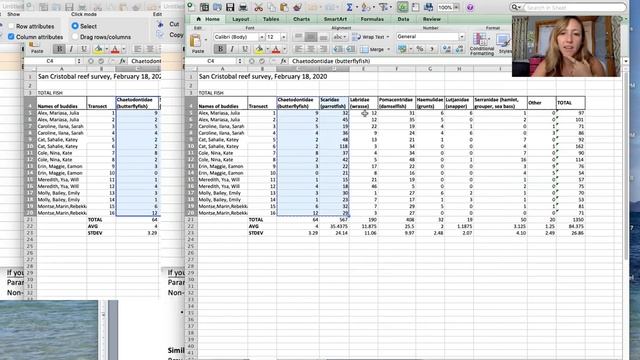Expand the Merge options dropdown arrow
This screenshot has width=640, height=360.
(388, 49)
